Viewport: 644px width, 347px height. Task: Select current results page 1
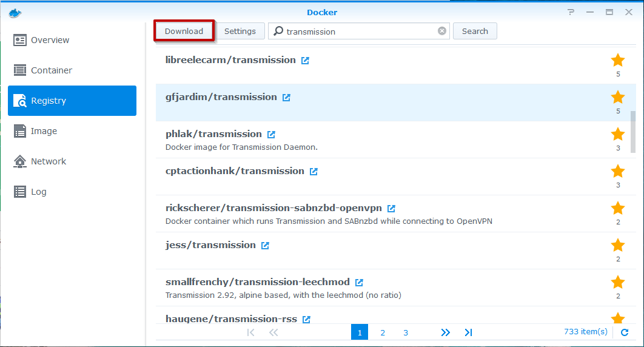[x=360, y=332]
